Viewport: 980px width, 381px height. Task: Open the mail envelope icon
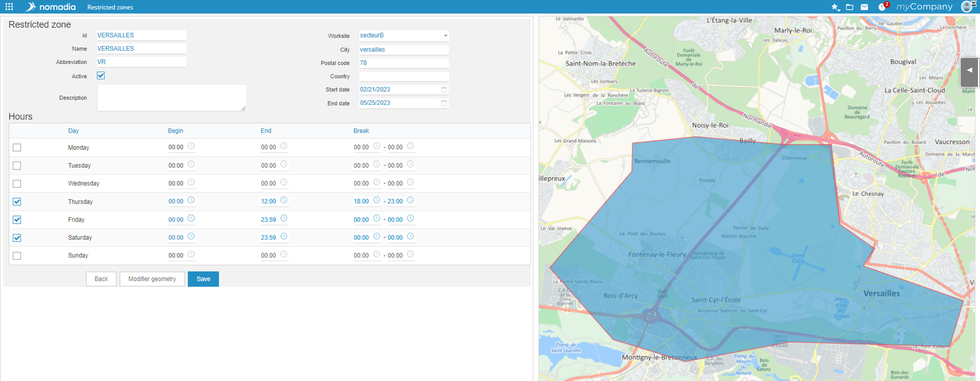coord(864,7)
